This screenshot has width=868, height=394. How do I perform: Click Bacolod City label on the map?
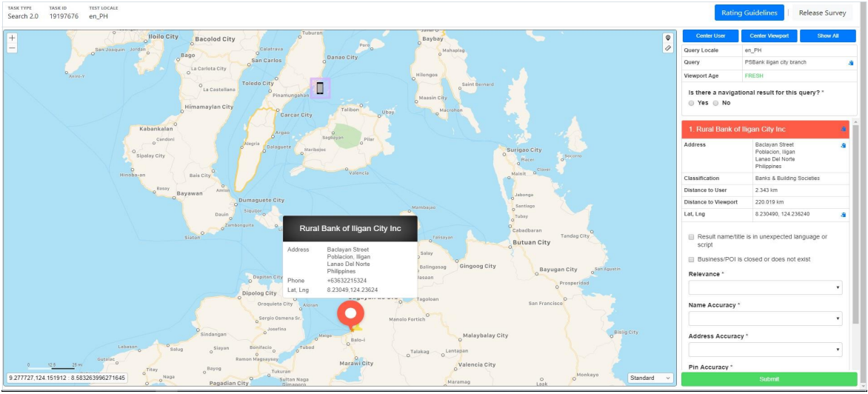tap(215, 39)
